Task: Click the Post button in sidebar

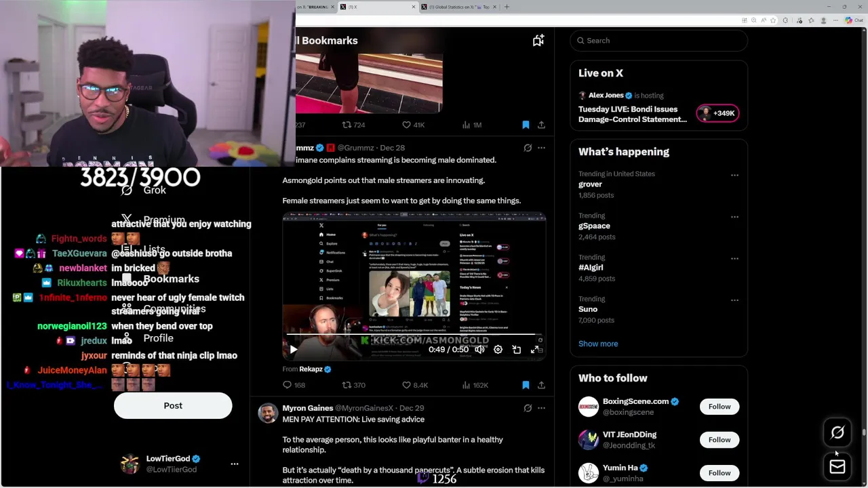Action: (x=173, y=405)
